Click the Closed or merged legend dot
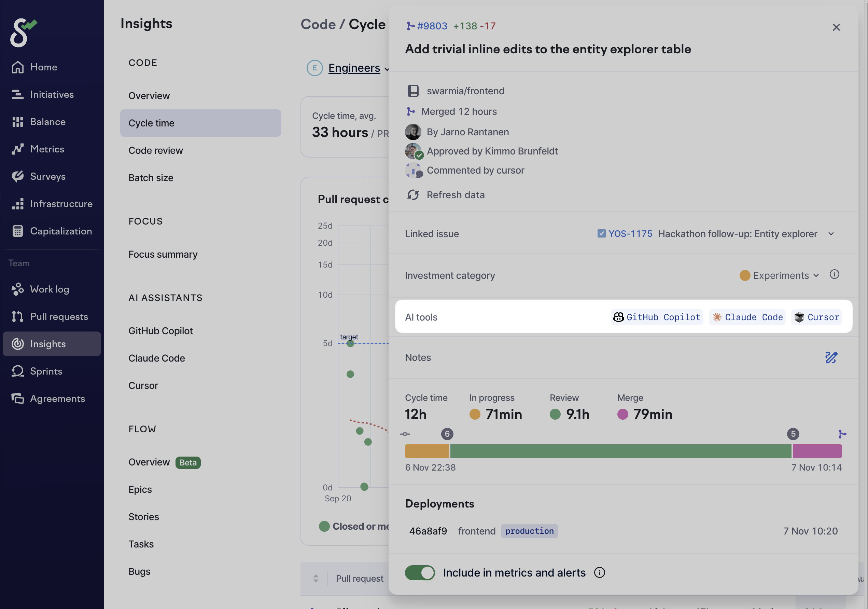Image resolution: width=868 pixels, height=609 pixels. click(x=324, y=526)
